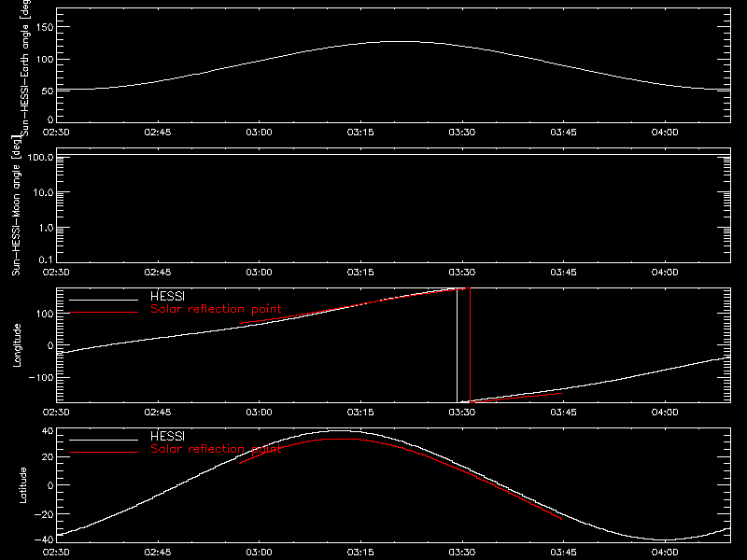Click 02:45 label under Longitude plot
This screenshot has width=747, height=560.
click(x=158, y=412)
